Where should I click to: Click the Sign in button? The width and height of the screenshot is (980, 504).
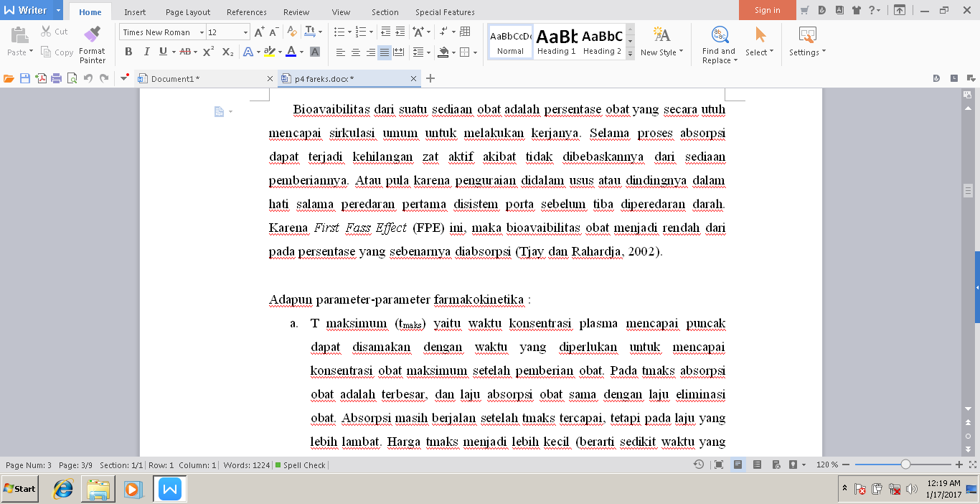click(768, 10)
